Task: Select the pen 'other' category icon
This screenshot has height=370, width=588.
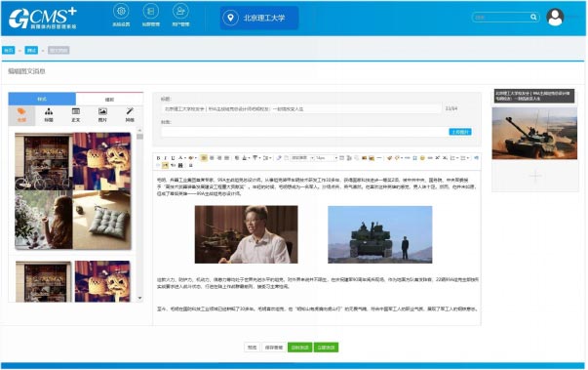Action: [x=130, y=115]
